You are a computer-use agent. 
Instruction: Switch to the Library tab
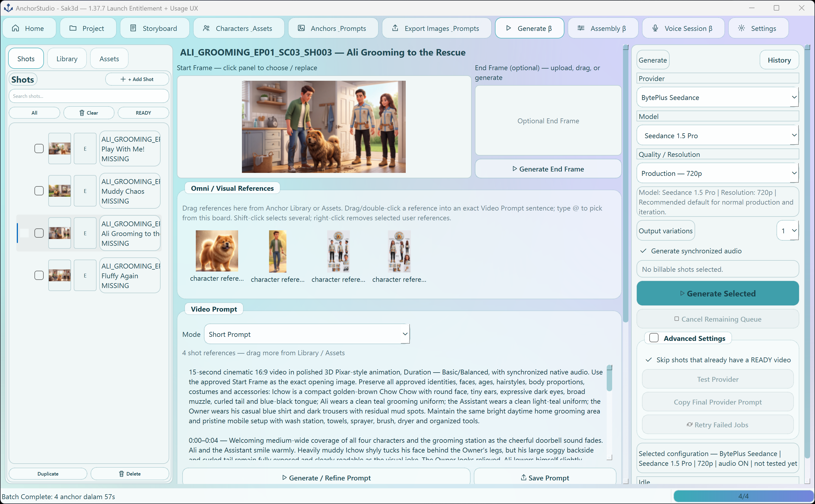click(x=67, y=59)
